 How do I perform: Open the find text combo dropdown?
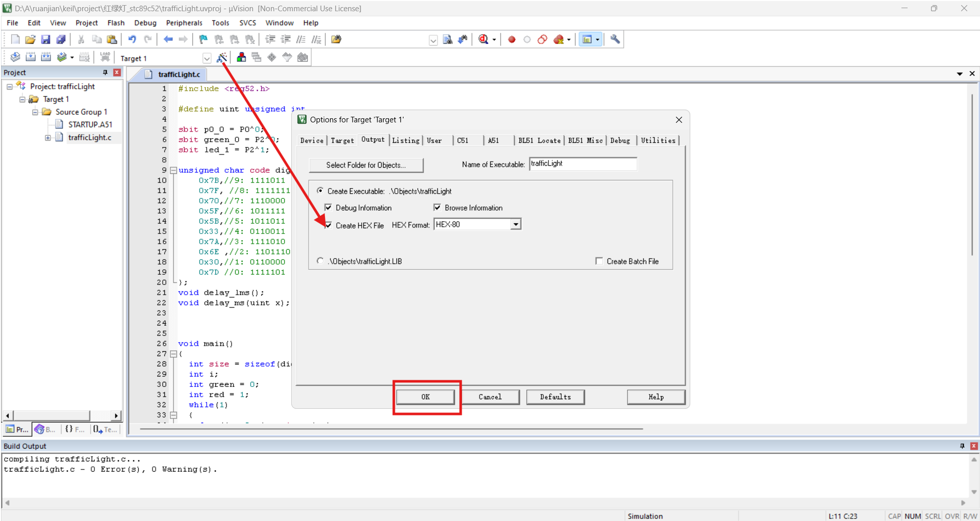point(433,40)
